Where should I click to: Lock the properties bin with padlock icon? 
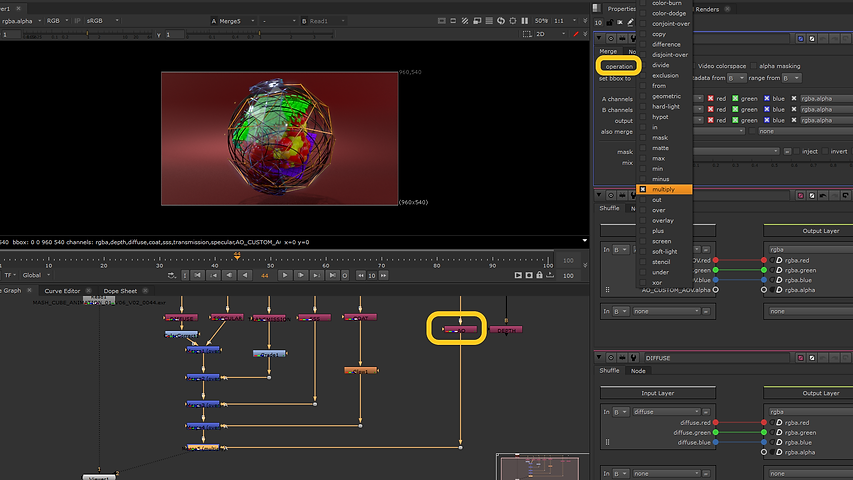pyautogui.click(x=609, y=22)
